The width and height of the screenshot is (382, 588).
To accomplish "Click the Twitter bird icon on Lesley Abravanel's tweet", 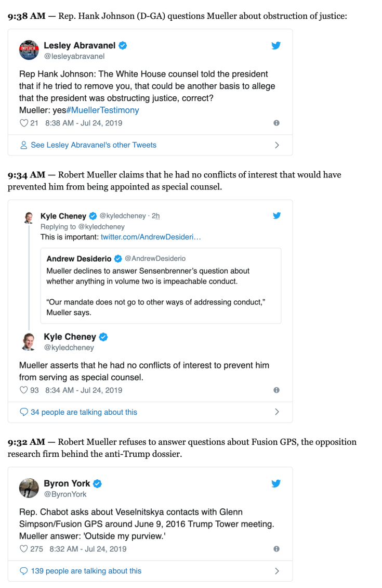I will (276, 45).
